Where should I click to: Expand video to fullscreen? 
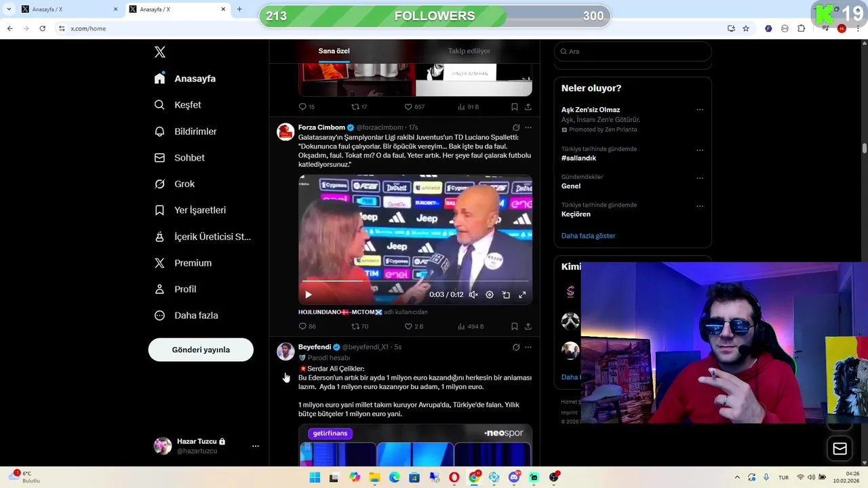522,295
